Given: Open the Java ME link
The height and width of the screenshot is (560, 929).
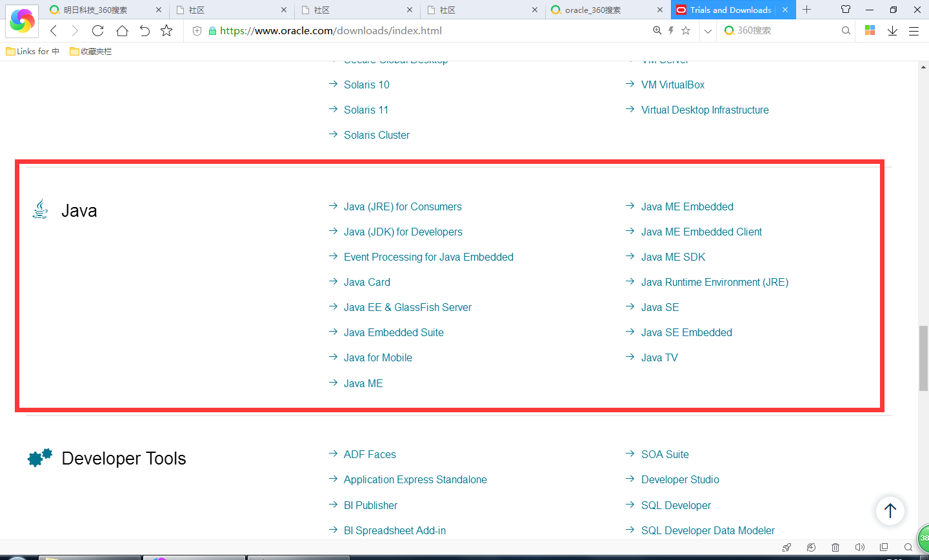Looking at the screenshot, I should coord(363,383).
